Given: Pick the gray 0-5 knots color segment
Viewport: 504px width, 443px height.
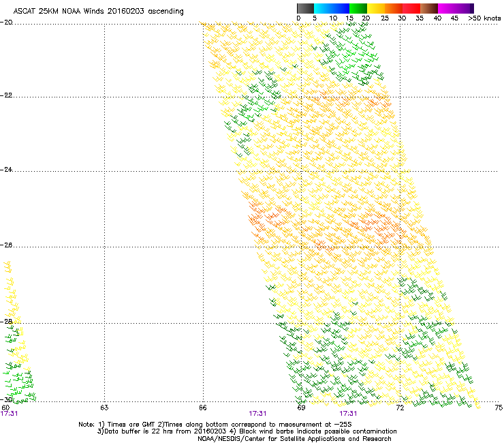Looking at the screenshot, I should (305, 8).
